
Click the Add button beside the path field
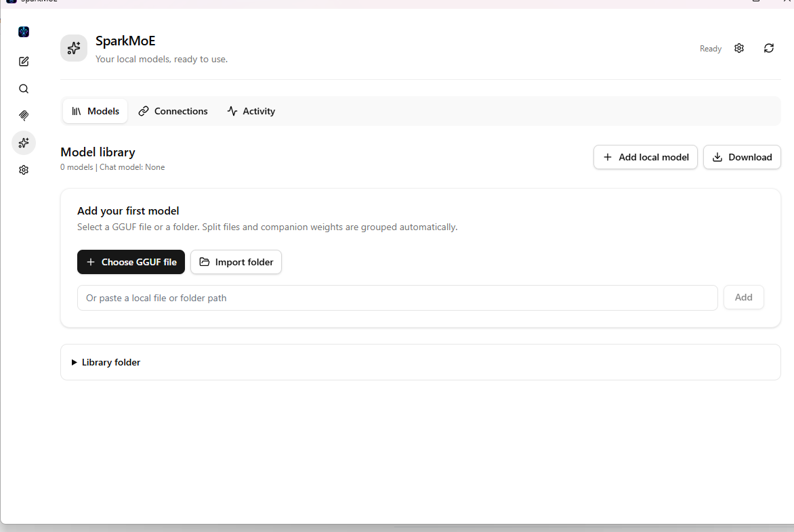(744, 297)
